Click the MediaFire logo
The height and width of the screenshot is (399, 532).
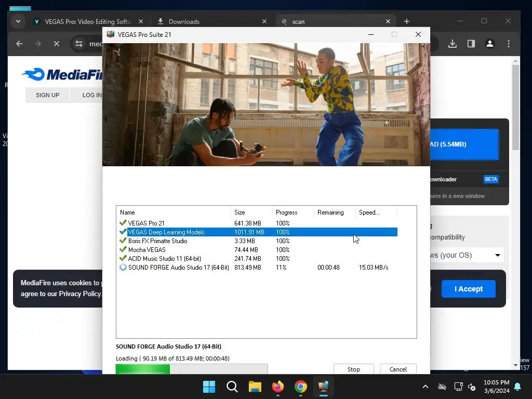pyautogui.click(x=62, y=74)
